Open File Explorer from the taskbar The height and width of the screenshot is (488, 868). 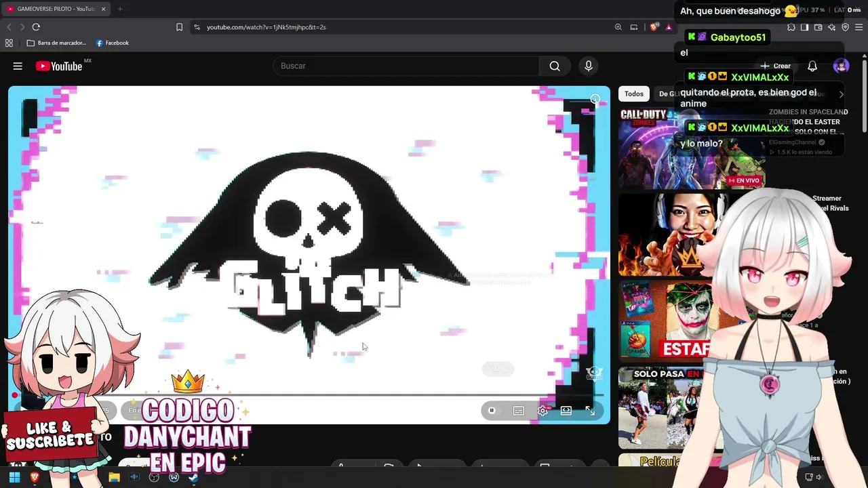[x=114, y=477]
